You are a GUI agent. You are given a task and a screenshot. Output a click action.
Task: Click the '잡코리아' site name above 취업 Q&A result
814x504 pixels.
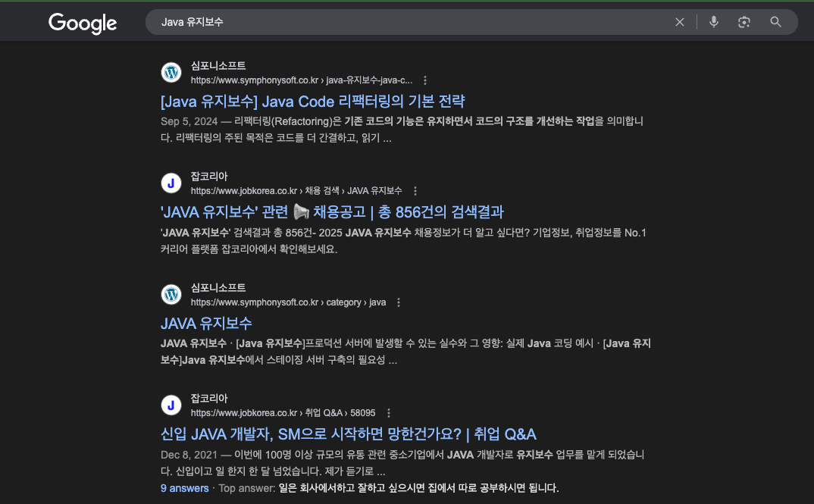pos(209,399)
